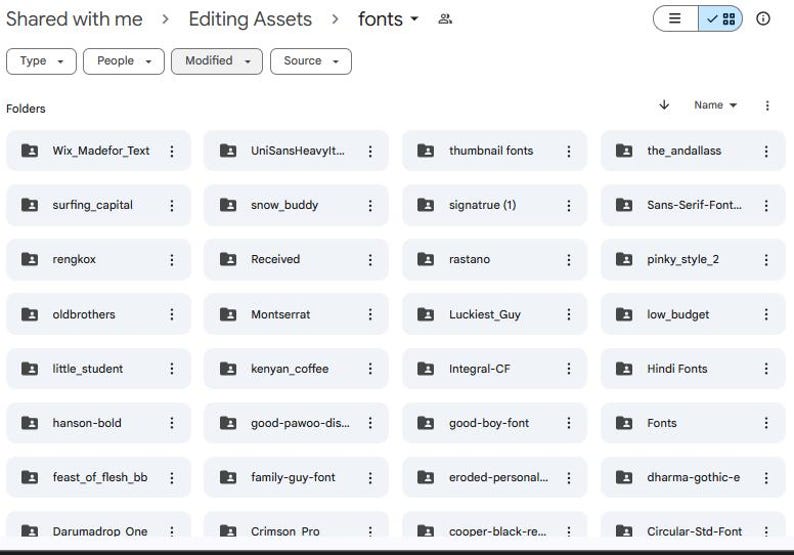Open more actions for Fonts folder
This screenshot has height=555, width=794.
766,423
